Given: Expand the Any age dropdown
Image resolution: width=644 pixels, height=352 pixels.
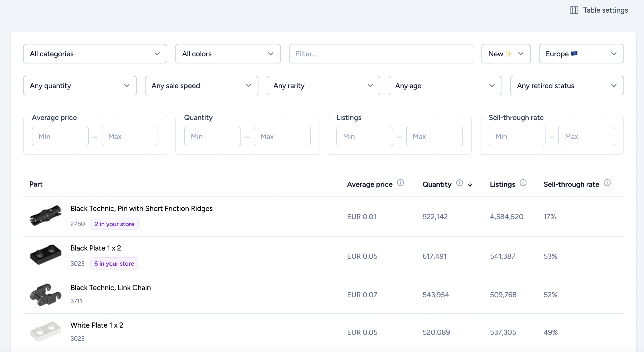Looking at the screenshot, I should click(x=445, y=86).
